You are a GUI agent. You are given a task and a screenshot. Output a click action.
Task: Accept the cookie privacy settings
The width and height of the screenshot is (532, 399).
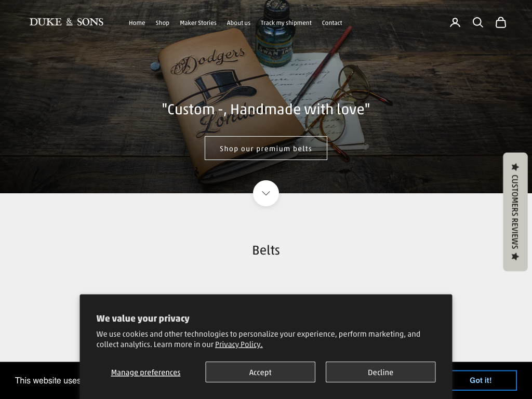(260, 372)
